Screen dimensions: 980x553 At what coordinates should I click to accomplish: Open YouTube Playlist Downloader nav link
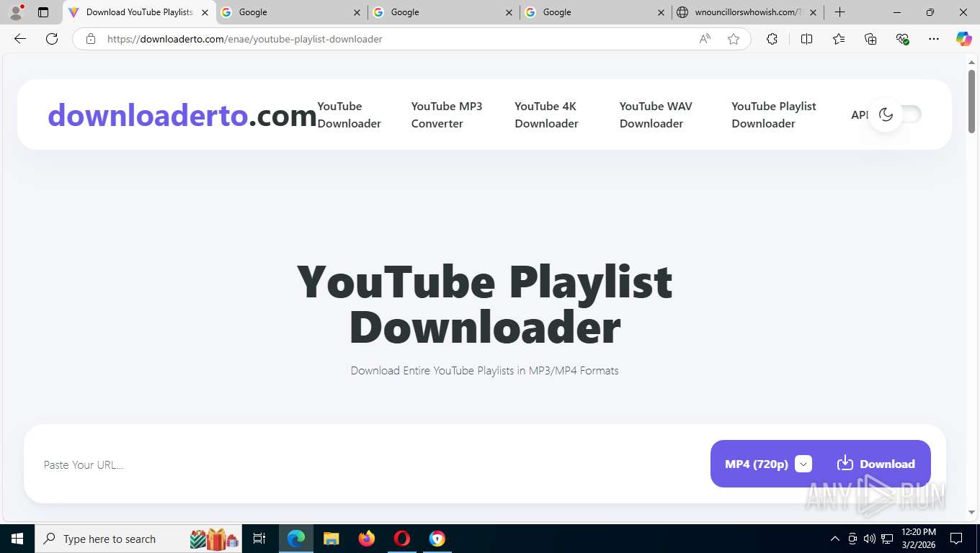[x=774, y=114]
